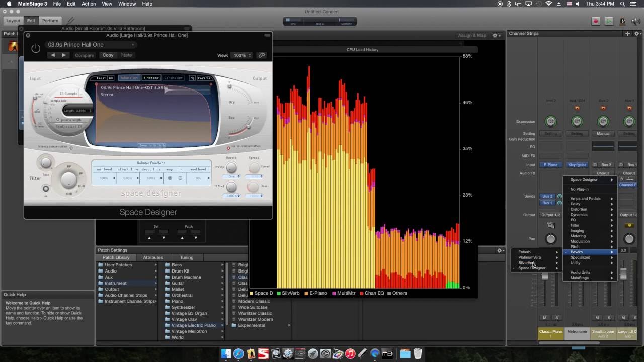Choose No Plug-in from the menu
Image resolution: width=644 pixels, height=362 pixels.
pos(590,189)
